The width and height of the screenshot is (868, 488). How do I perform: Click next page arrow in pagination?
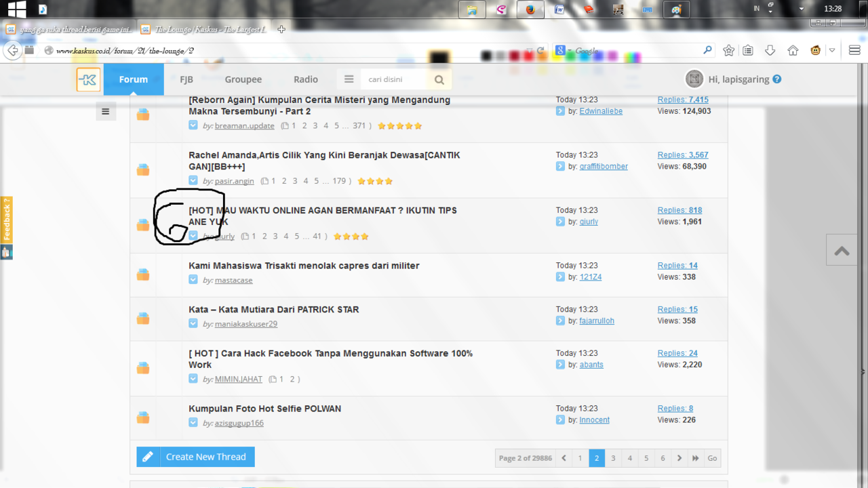click(679, 458)
